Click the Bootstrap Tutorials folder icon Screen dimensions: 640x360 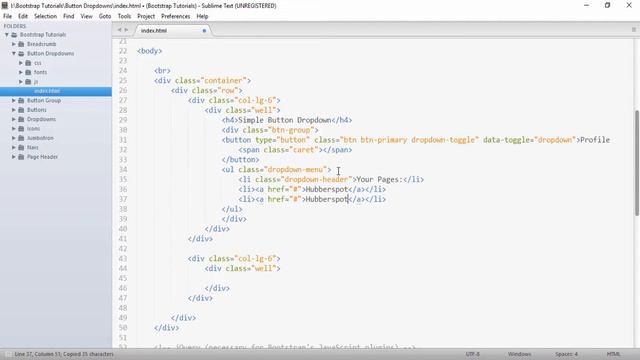tap(14, 35)
